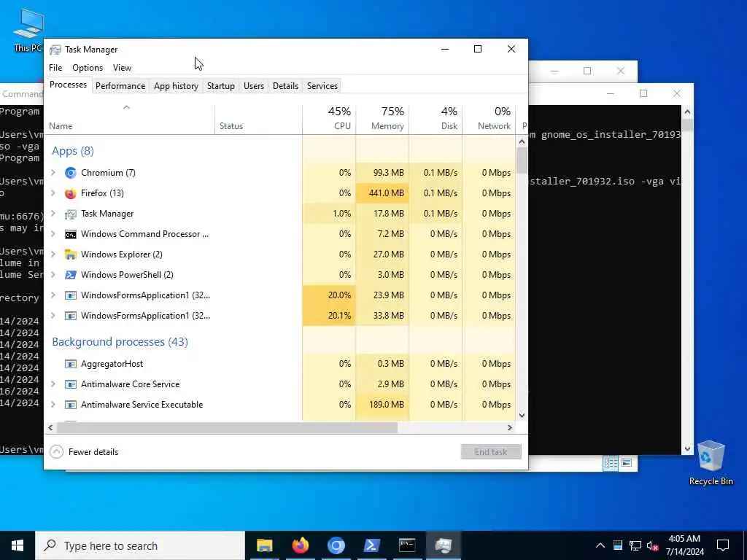Open PowerShell from the taskbar
The image size is (747, 560).
tap(371, 545)
